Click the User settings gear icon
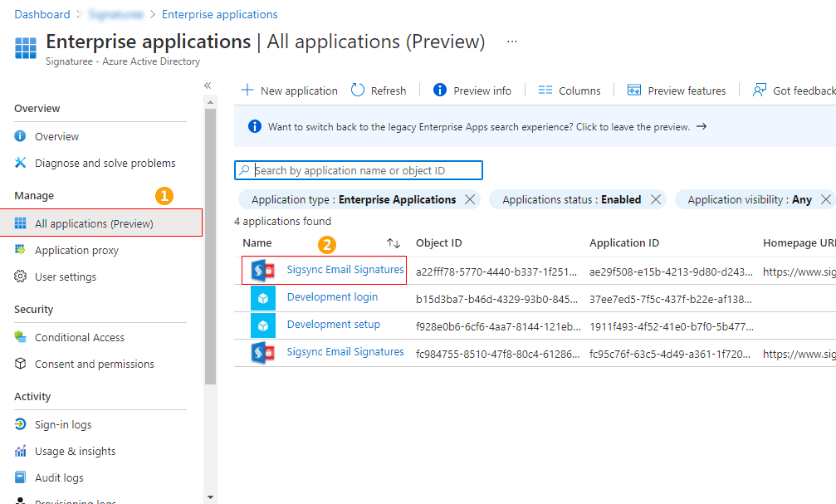The width and height of the screenshot is (836, 504). pyautogui.click(x=21, y=277)
